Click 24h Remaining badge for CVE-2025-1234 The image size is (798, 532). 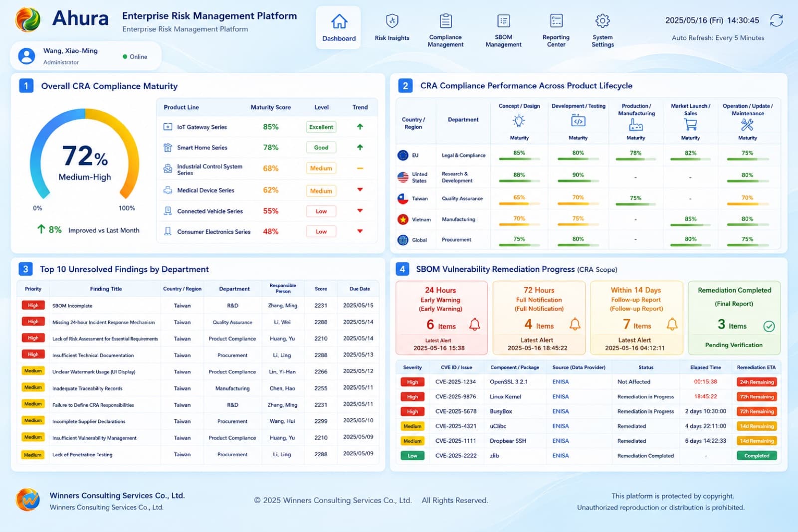click(x=757, y=382)
